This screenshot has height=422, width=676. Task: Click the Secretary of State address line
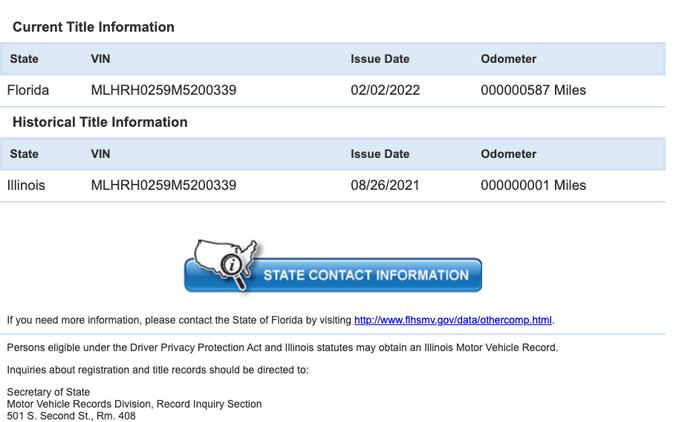click(x=48, y=392)
